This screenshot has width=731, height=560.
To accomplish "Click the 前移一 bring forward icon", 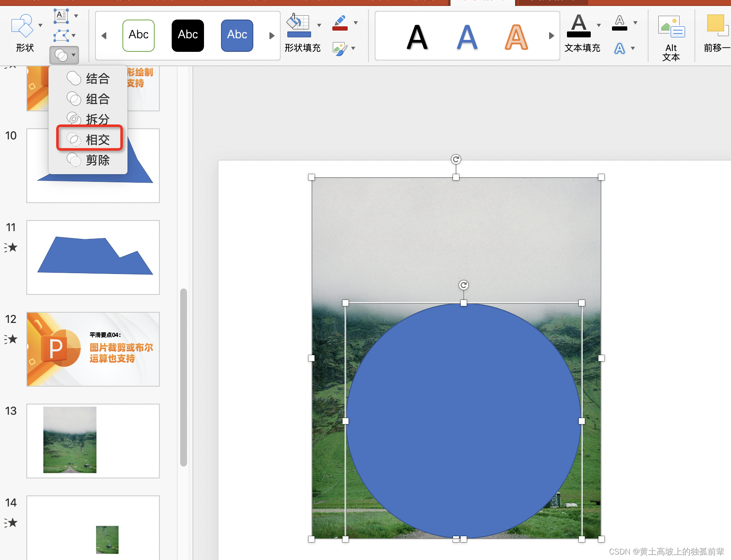I will coord(717,25).
